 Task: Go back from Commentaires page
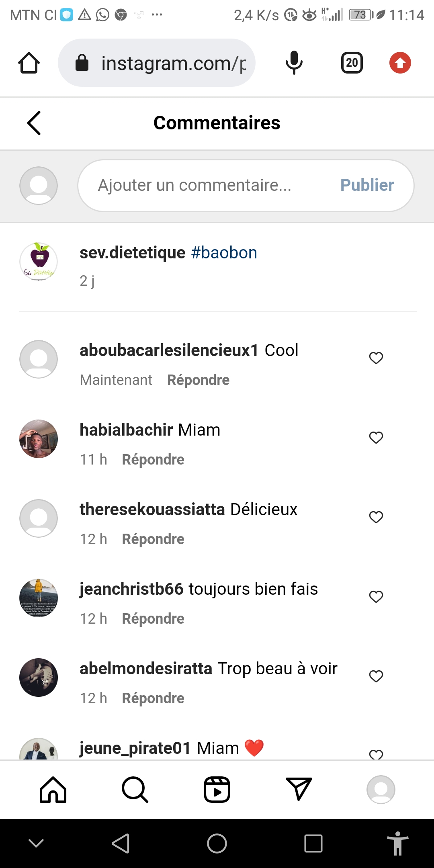[34, 123]
